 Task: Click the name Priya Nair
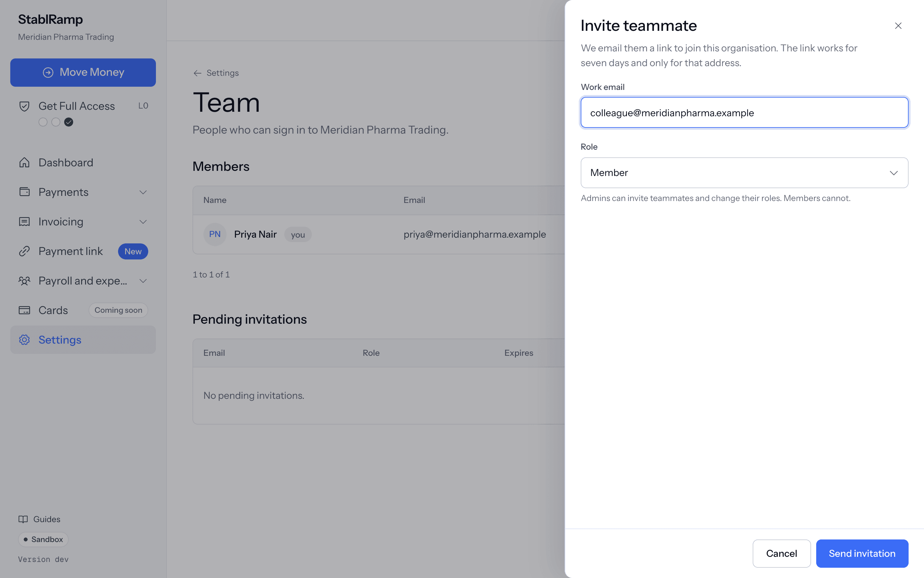pos(255,234)
